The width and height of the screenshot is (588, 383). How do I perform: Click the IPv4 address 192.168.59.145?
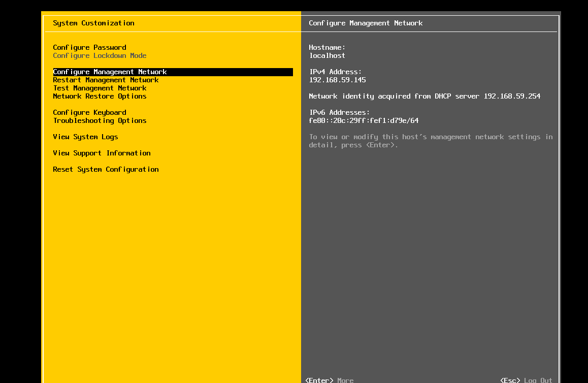(x=337, y=80)
